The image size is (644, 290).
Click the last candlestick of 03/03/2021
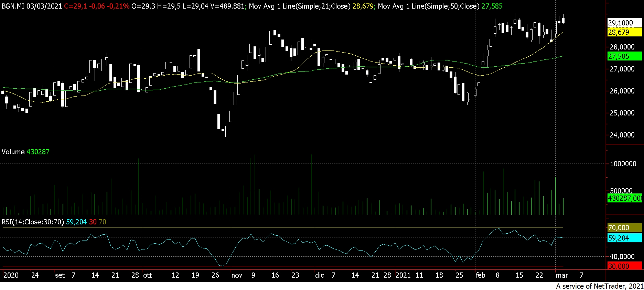[x=563, y=20]
